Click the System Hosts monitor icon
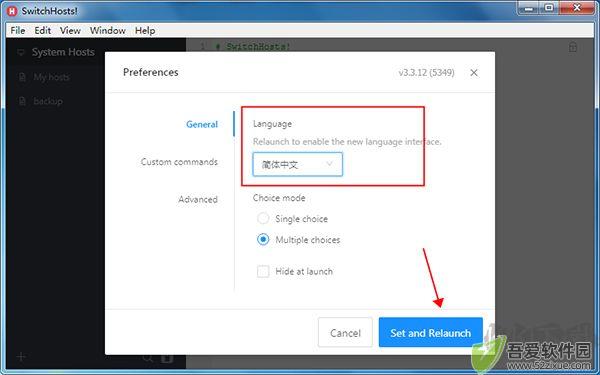 click(21, 52)
